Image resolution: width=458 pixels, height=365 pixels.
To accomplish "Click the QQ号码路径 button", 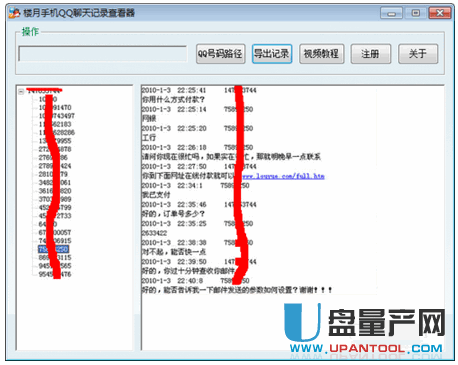I will [x=221, y=54].
